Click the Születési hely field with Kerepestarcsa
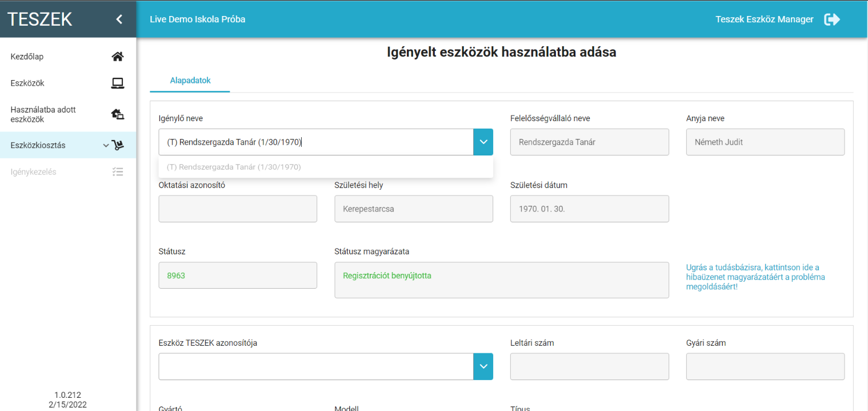Screen dimensions: 868x411 tap(414, 209)
